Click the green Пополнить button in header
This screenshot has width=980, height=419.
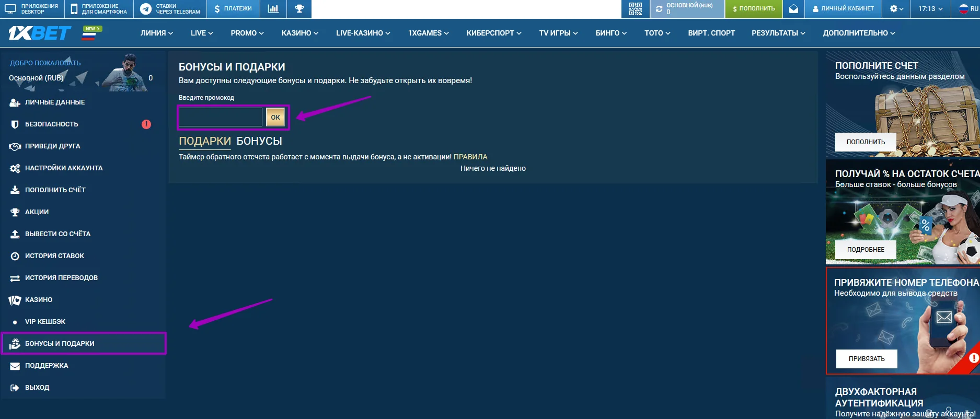(x=754, y=9)
